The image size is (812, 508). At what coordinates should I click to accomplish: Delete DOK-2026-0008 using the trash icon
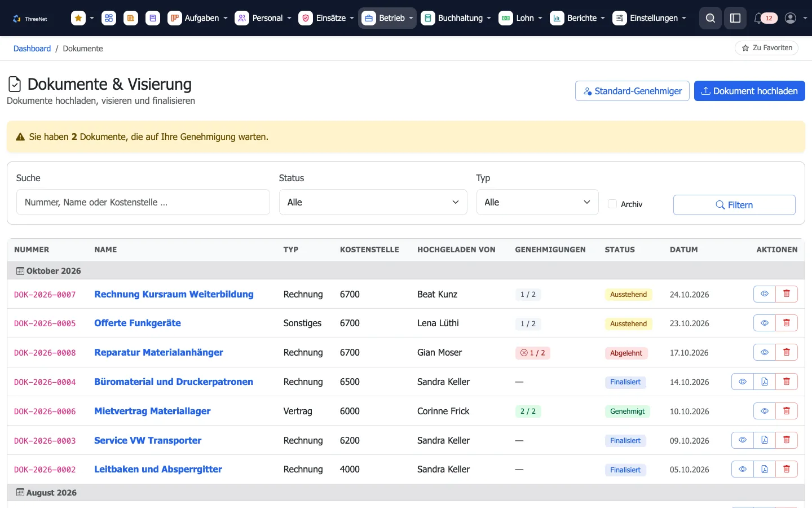(x=787, y=353)
